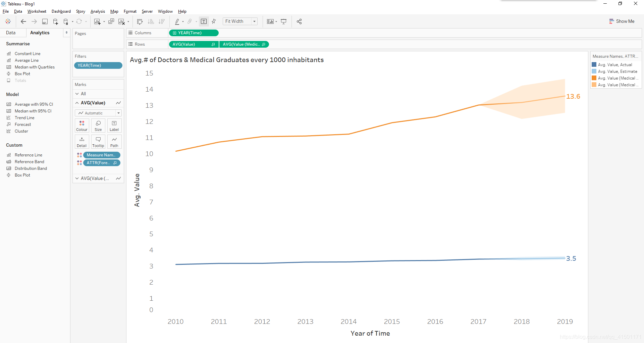Open the Analysis menu

98,11
